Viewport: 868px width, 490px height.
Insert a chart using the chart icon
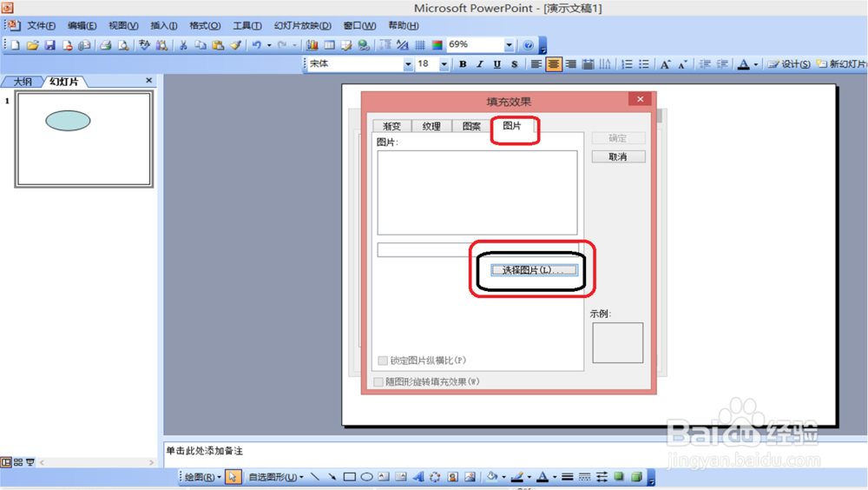tap(312, 45)
